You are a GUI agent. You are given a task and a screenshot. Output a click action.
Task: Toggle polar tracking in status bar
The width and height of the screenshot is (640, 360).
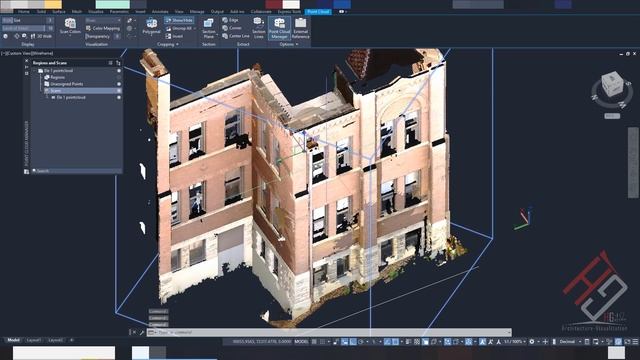361,342
